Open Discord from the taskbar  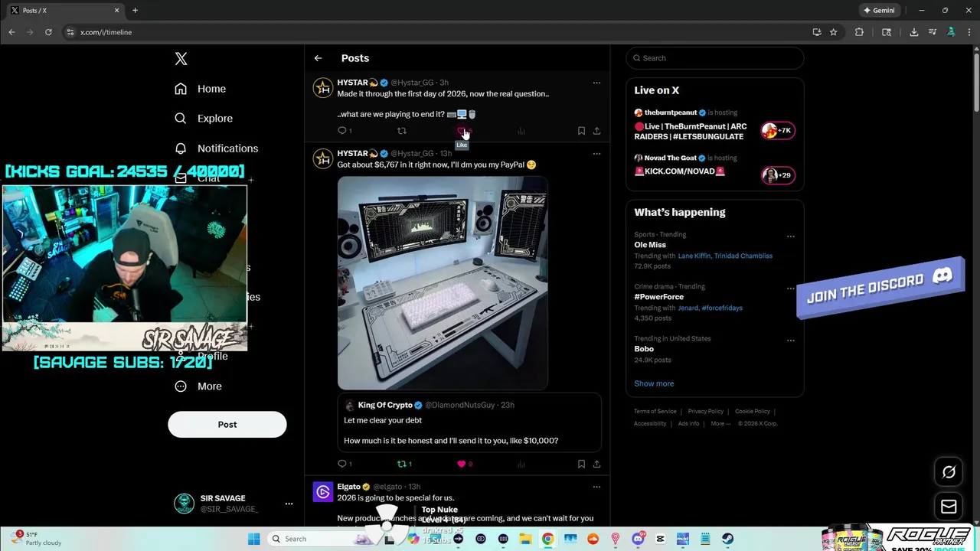click(x=638, y=539)
